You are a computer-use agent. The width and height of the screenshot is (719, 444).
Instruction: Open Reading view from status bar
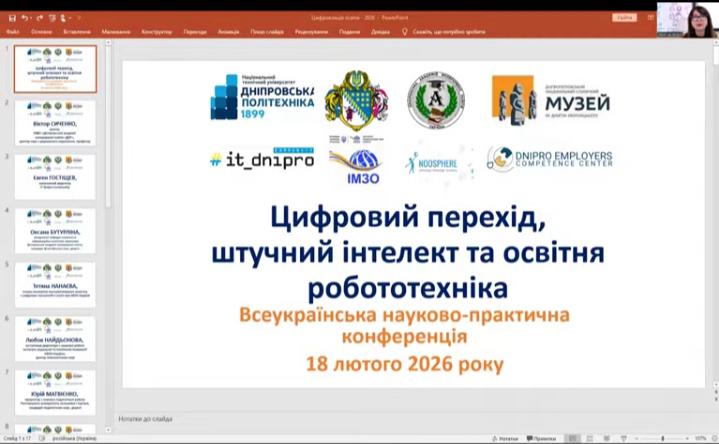point(606,438)
